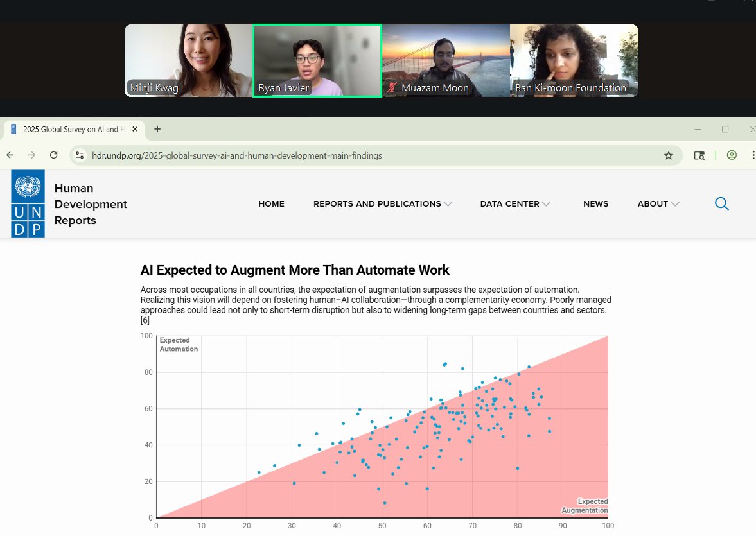This screenshot has height=536, width=756.
Task: Select Ryan Javier's video tile
Action: (317, 61)
